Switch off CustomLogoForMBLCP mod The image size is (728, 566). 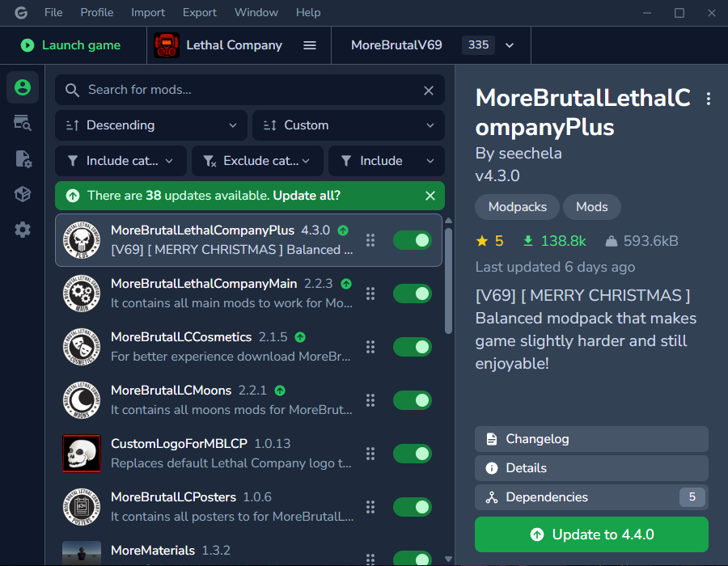coord(413,454)
